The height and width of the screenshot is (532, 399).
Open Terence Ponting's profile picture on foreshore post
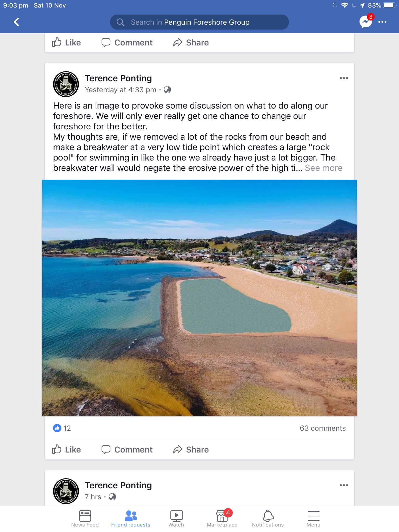click(66, 84)
